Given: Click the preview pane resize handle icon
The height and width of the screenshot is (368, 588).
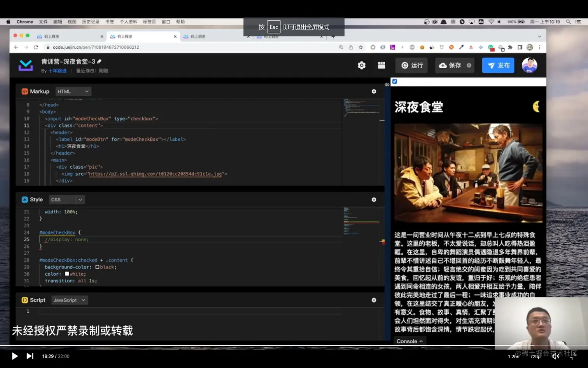Looking at the screenshot, I should [x=387, y=85].
